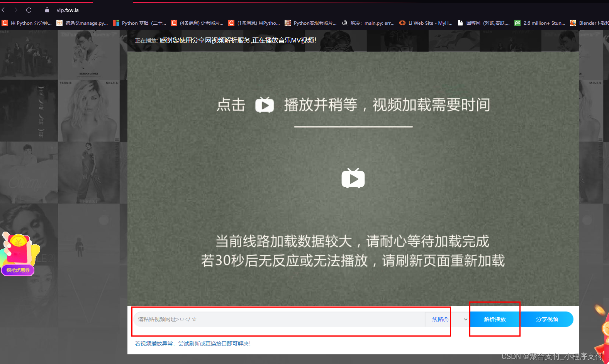Click the '若视频播放异常' refresh tip link

click(193, 344)
